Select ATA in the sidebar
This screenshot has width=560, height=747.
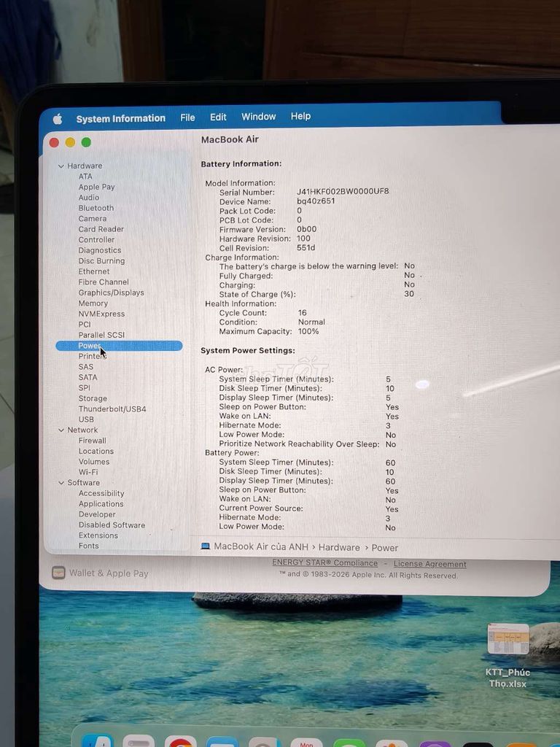click(85, 177)
